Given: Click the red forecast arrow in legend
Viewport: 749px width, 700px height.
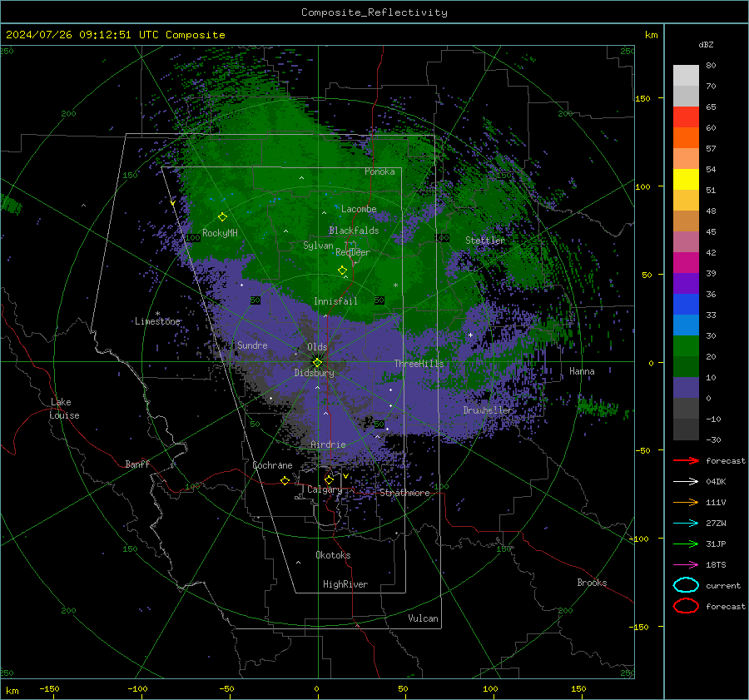Looking at the screenshot, I should point(686,460).
